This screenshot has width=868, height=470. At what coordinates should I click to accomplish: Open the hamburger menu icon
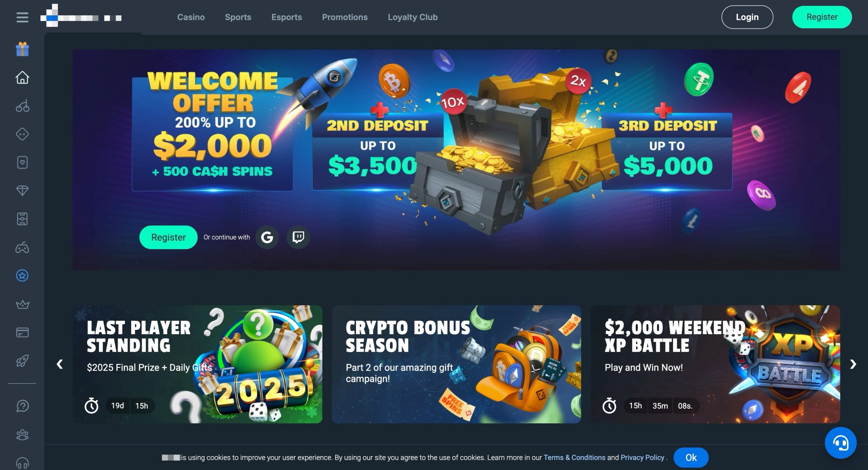pos(22,17)
